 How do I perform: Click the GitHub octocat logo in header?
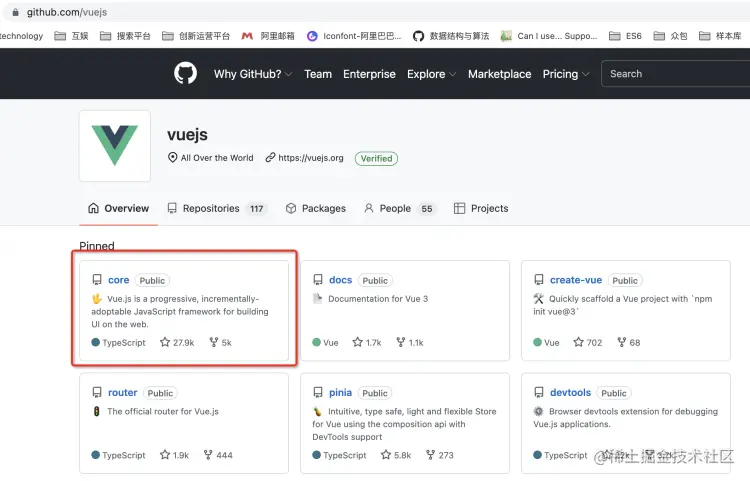pos(185,74)
